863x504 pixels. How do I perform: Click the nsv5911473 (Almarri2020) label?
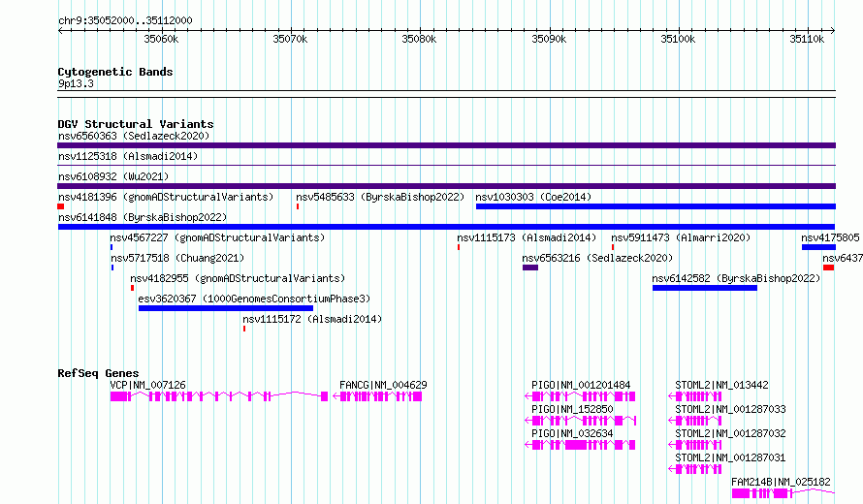pos(681,237)
